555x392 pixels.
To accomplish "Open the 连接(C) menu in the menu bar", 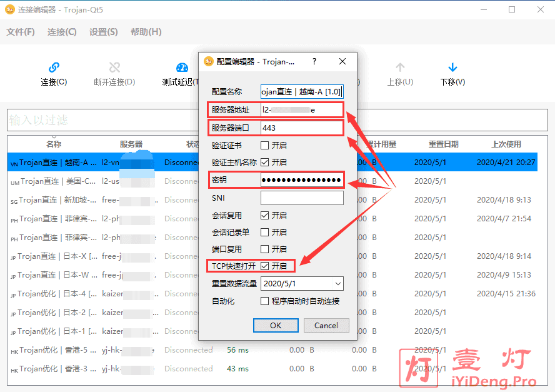I will (x=62, y=32).
